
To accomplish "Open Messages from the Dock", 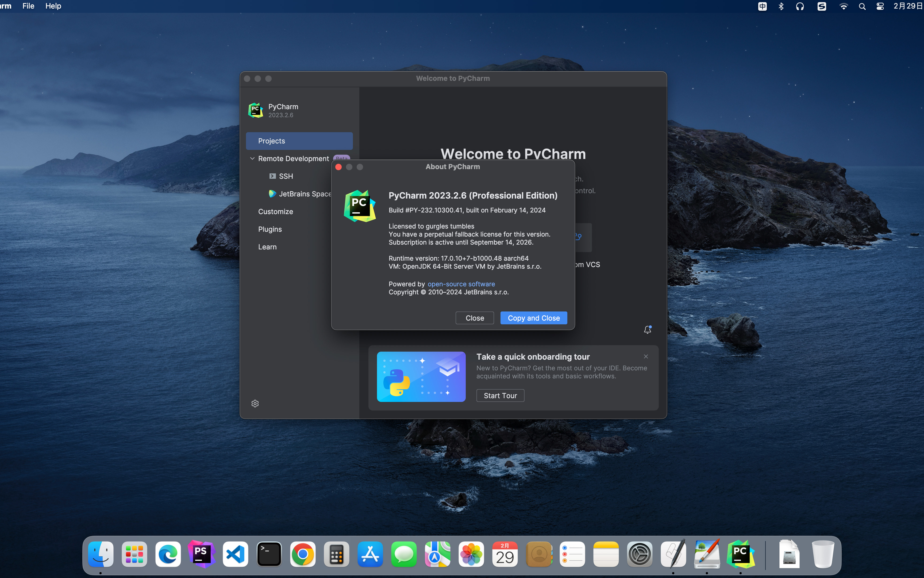I will (404, 554).
